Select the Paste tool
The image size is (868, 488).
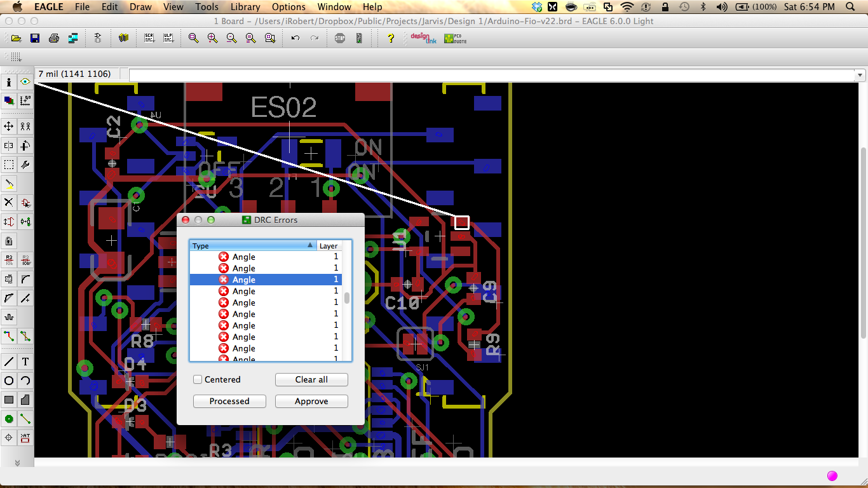click(9, 184)
